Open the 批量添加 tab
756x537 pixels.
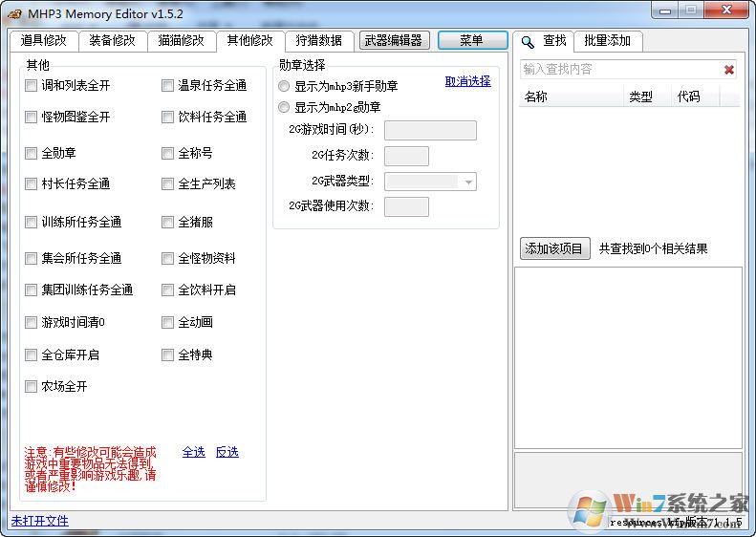(x=608, y=41)
